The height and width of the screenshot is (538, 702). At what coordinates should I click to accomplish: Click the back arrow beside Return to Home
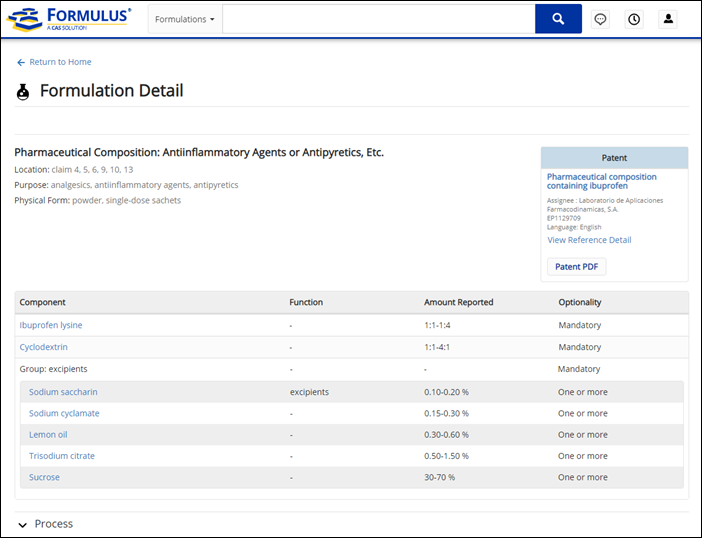click(x=21, y=62)
